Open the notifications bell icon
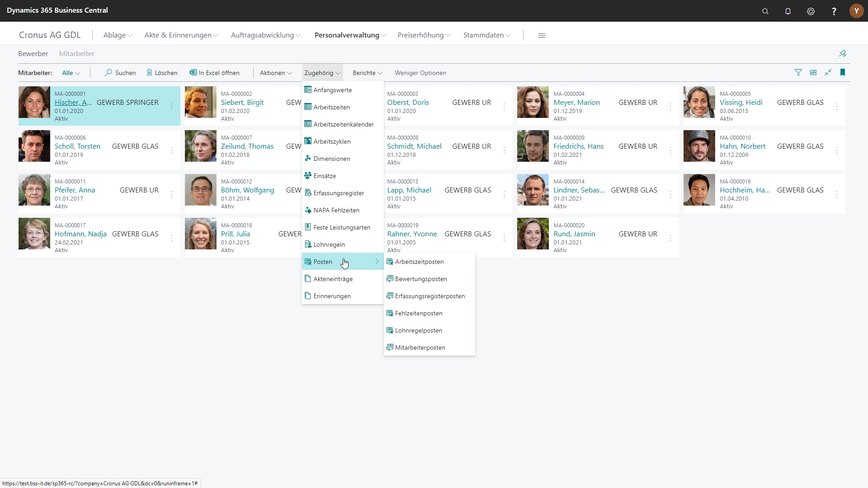This screenshot has width=868, height=488. point(788,11)
